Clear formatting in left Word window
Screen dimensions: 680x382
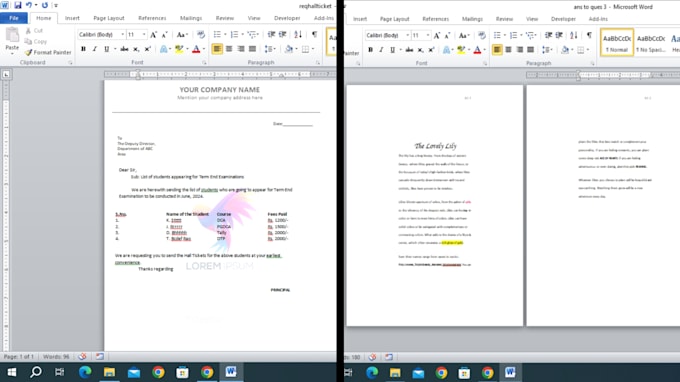coord(200,34)
